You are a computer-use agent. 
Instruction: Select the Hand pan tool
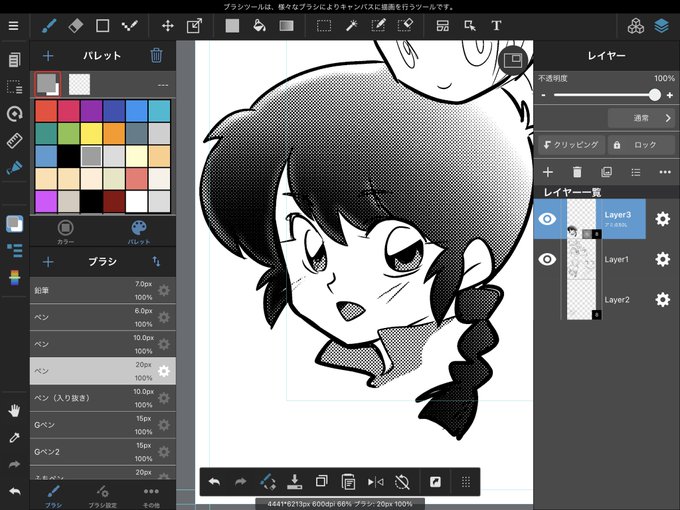[x=14, y=410]
